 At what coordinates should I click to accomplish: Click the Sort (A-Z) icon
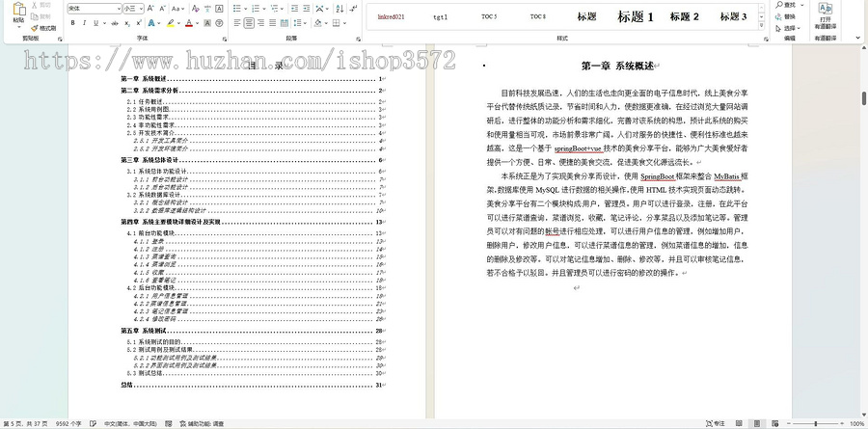(x=339, y=9)
